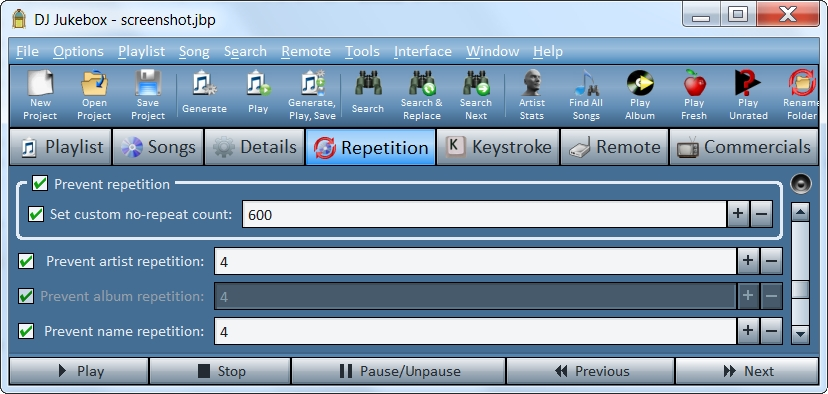Toggle Prevent name repetition checkbox
828x394 pixels.
pos(26,331)
